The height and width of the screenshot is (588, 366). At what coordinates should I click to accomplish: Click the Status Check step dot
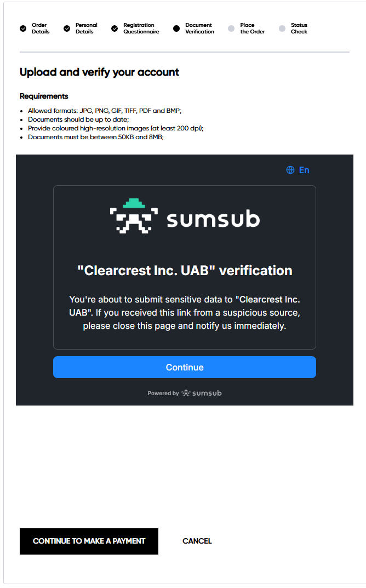(282, 28)
